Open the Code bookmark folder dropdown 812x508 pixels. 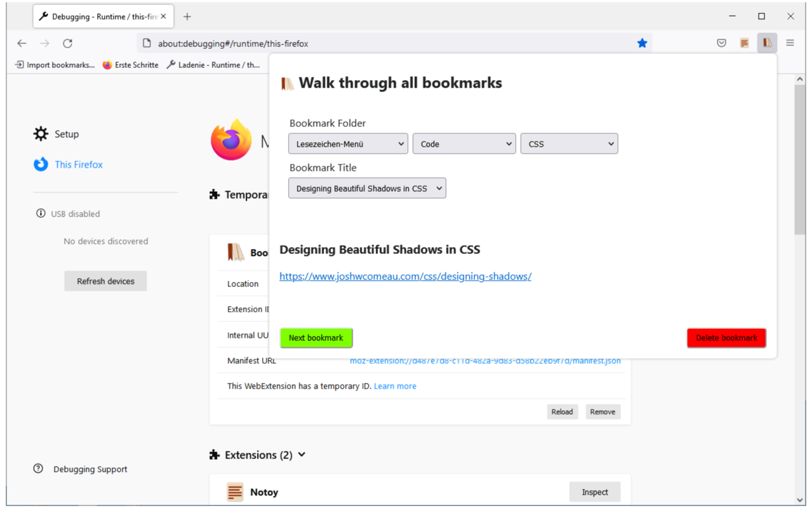click(464, 144)
